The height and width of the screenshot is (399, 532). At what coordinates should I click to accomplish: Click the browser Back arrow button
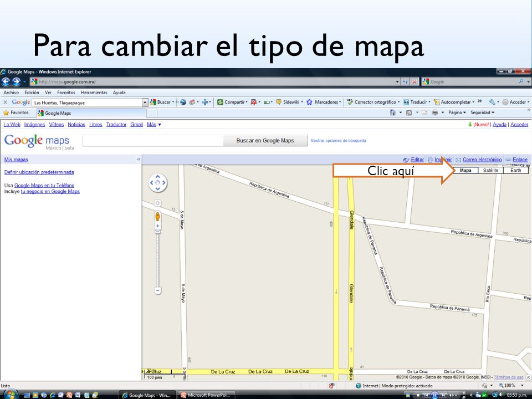click(x=6, y=82)
